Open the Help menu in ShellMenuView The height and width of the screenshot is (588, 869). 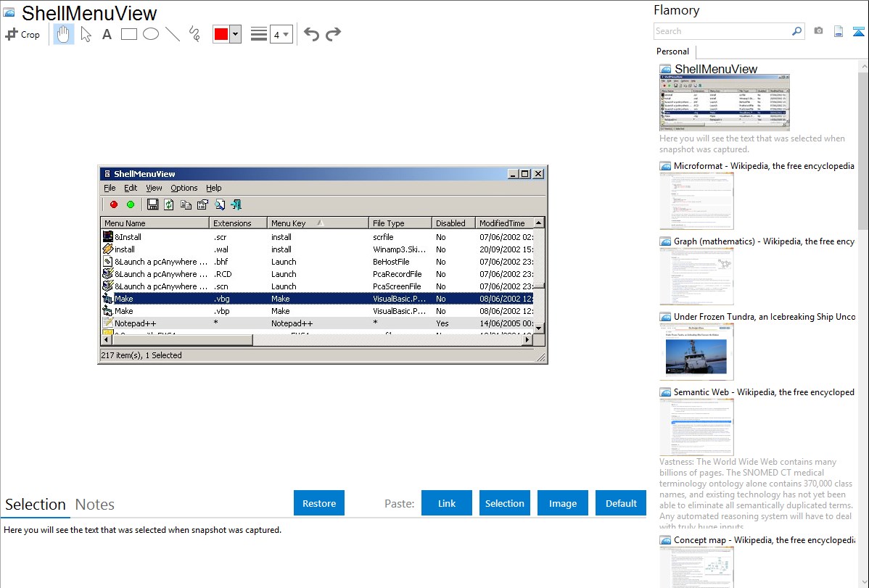pyautogui.click(x=213, y=188)
